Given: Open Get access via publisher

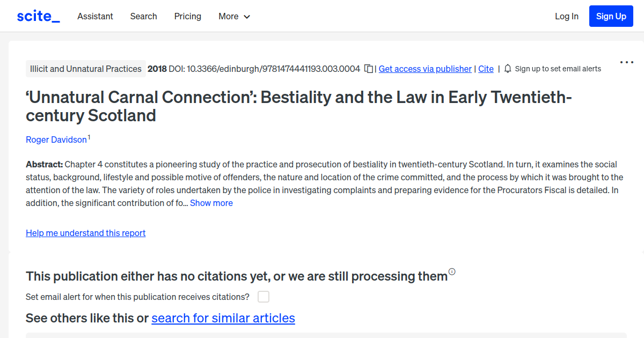Looking at the screenshot, I should 425,69.
